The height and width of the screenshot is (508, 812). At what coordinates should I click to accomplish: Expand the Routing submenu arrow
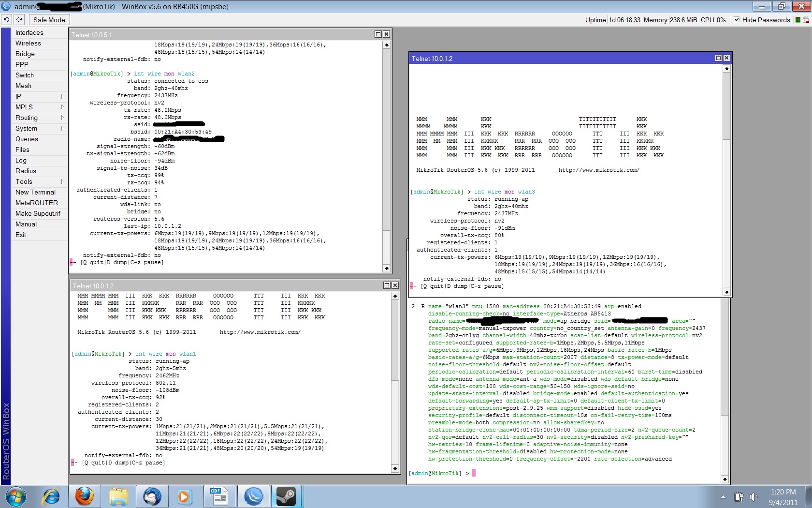click(x=62, y=118)
